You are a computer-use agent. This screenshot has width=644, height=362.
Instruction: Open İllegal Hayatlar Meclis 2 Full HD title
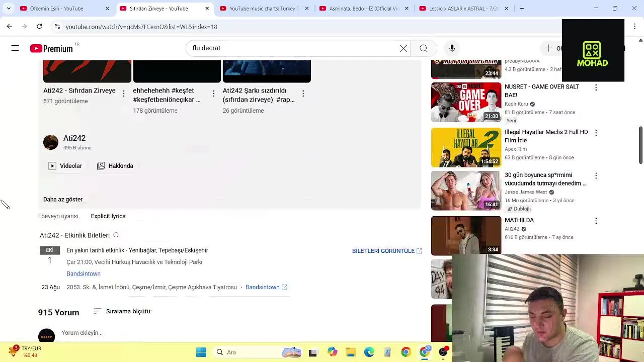[x=546, y=136]
